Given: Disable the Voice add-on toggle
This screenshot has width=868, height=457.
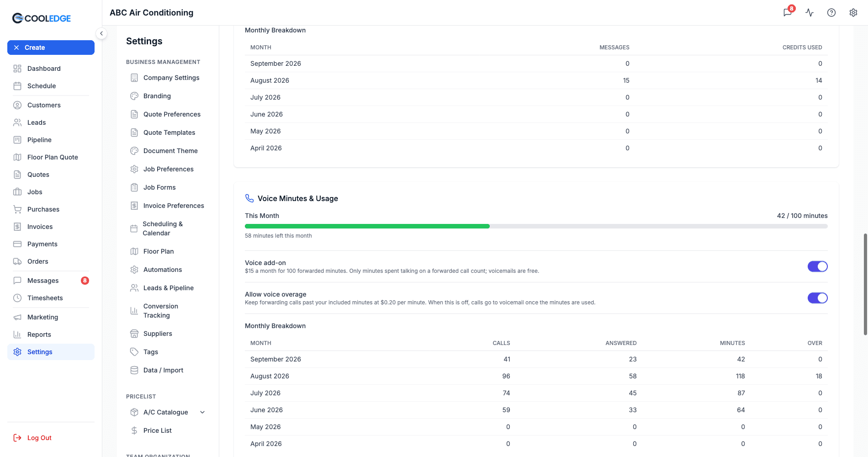Looking at the screenshot, I should (x=818, y=266).
